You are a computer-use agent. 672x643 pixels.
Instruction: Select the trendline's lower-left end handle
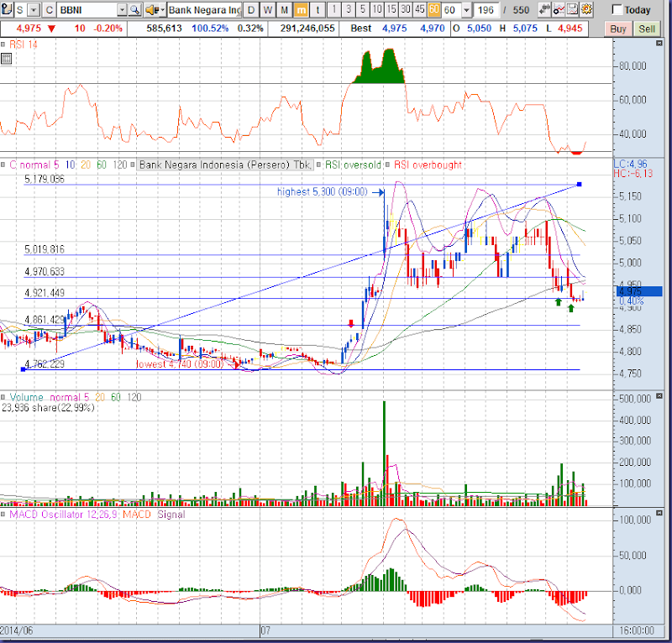point(24,369)
